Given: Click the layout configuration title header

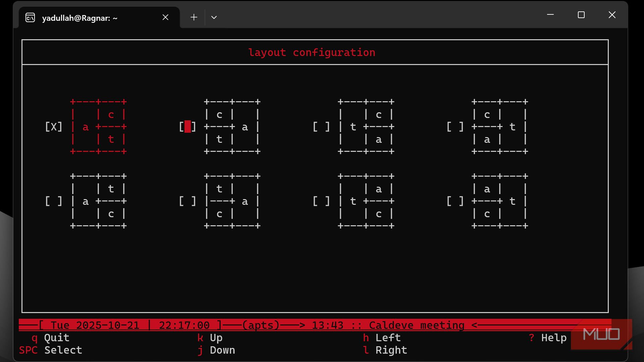Looking at the screenshot, I should 312,52.
